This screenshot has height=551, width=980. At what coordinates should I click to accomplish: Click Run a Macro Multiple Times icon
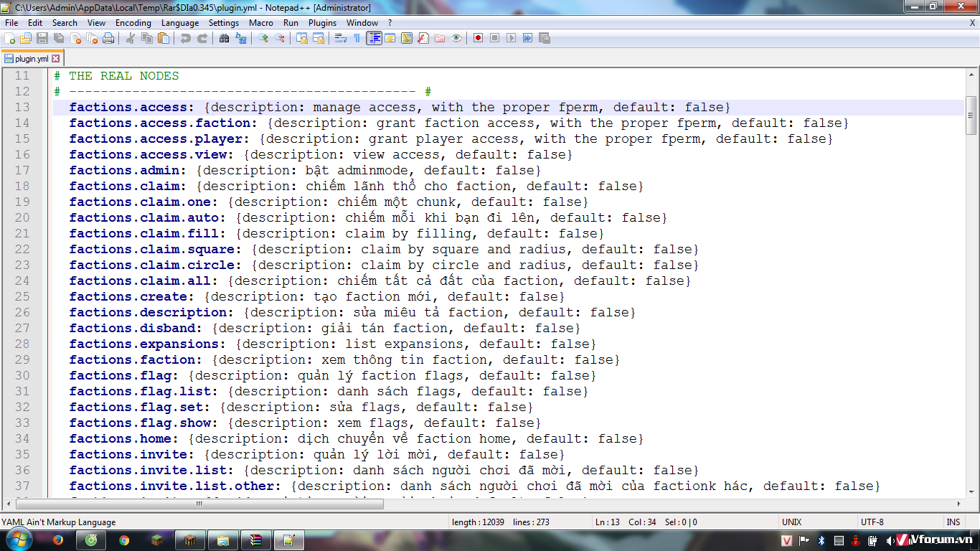click(x=528, y=38)
